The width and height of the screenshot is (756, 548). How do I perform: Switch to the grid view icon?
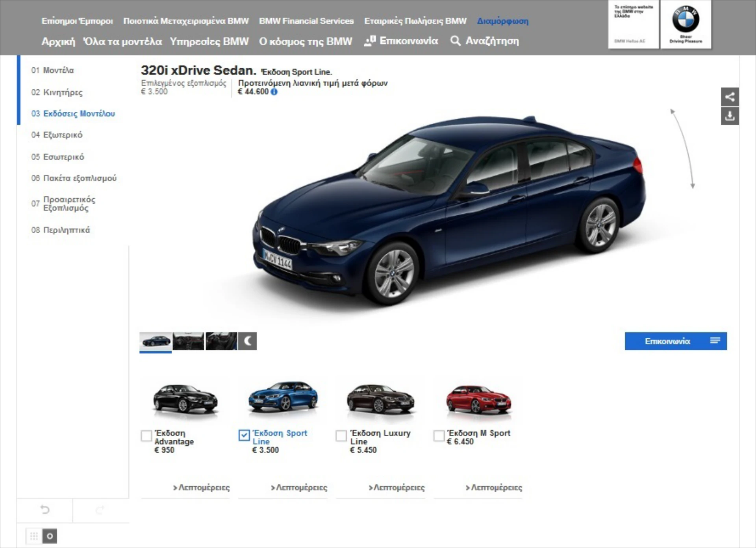click(34, 536)
